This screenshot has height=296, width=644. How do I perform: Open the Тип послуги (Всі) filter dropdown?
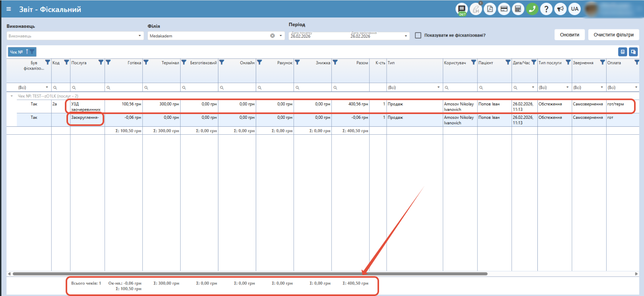point(568,87)
